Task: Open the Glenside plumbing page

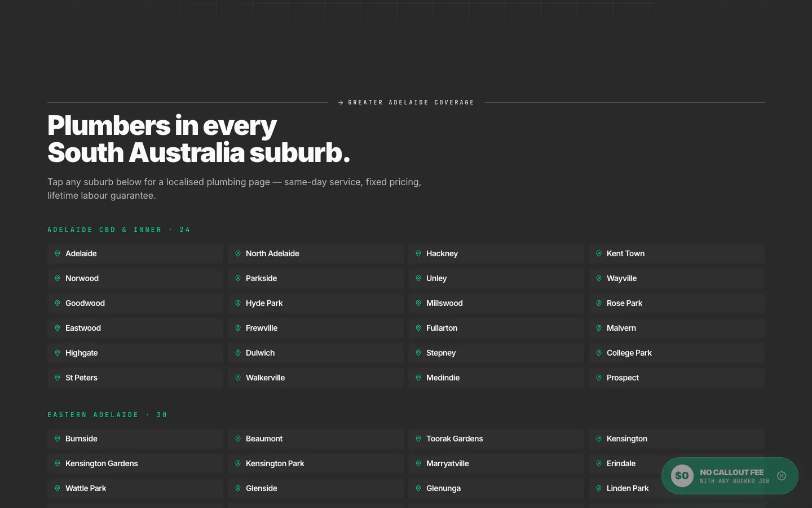Action: [316, 488]
